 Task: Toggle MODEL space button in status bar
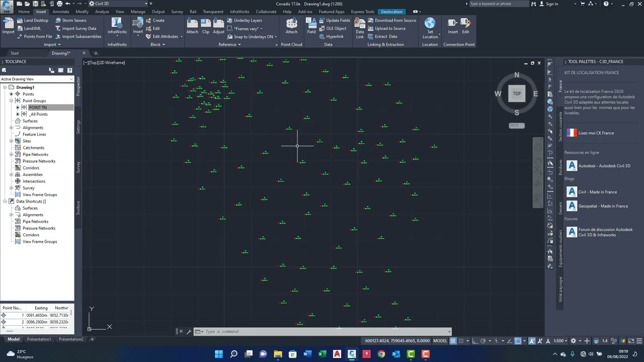click(440, 341)
